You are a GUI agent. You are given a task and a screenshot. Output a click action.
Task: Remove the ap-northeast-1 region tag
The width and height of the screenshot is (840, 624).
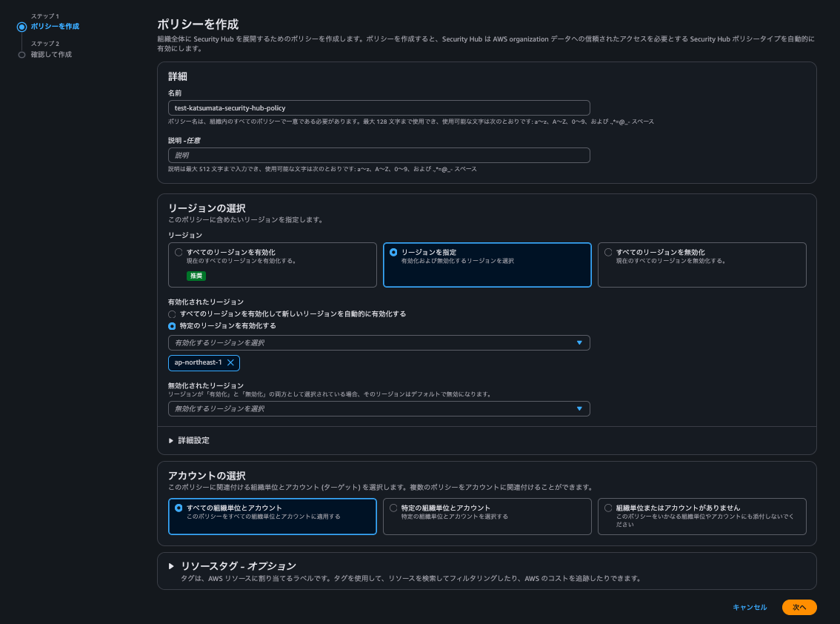(230, 362)
